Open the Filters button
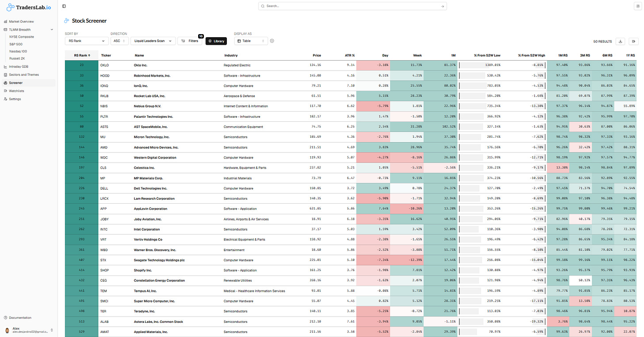 [190, 41]
